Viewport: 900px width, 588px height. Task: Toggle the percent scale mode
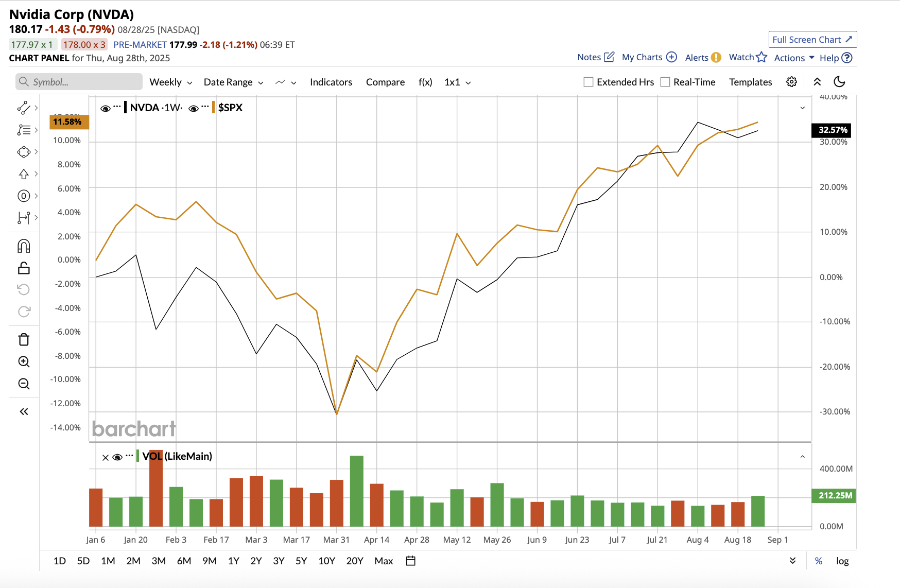pyautogui.click(x=819, y=561)
